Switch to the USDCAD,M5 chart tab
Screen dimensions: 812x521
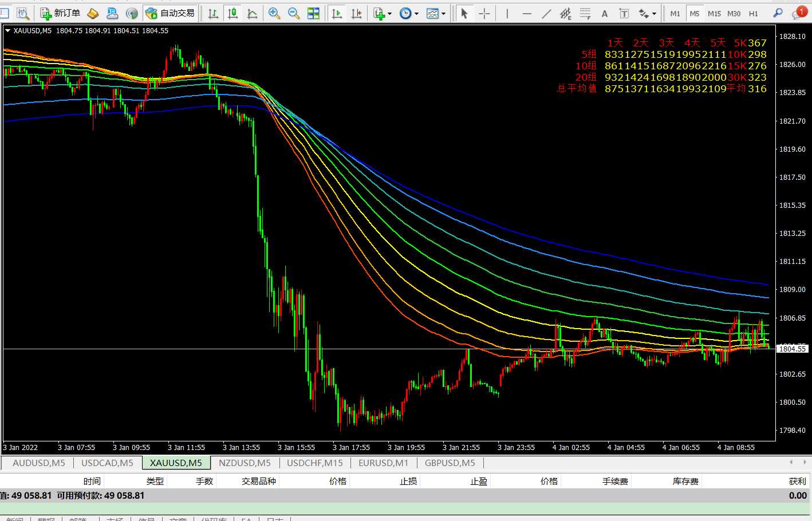[107, 463]
